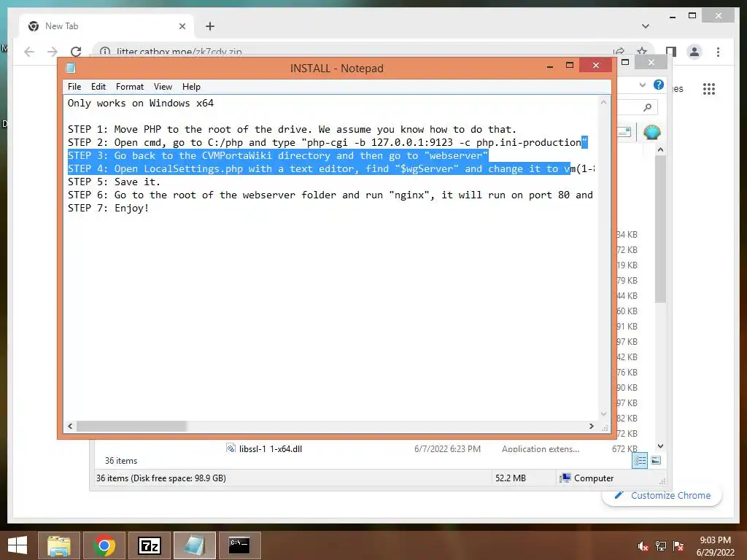Open Chrome's three-dot menu
Screen dimensions: 747x560
point(718,52)
